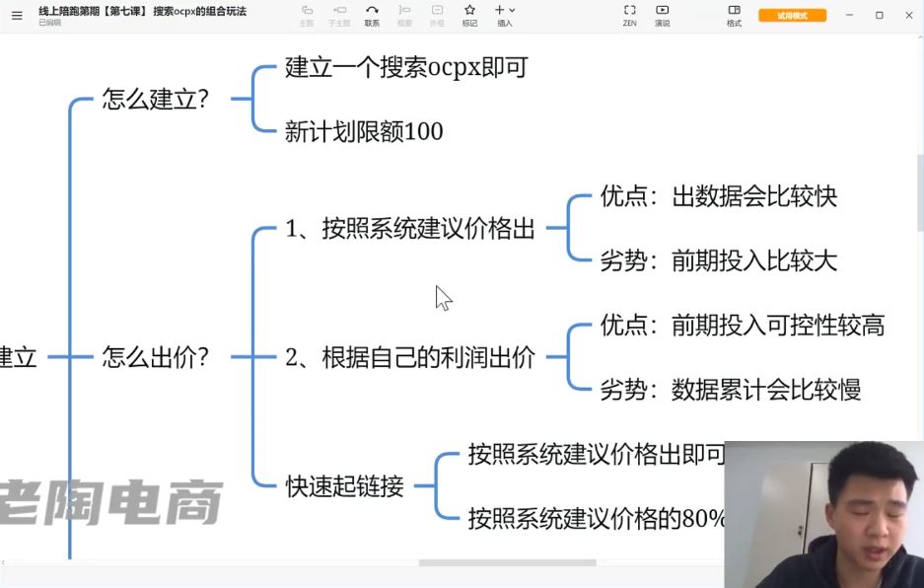Select the 优点:前期投入可控性较高 node
The height and width of the screenshot is (588, 924).
(742, 325)
